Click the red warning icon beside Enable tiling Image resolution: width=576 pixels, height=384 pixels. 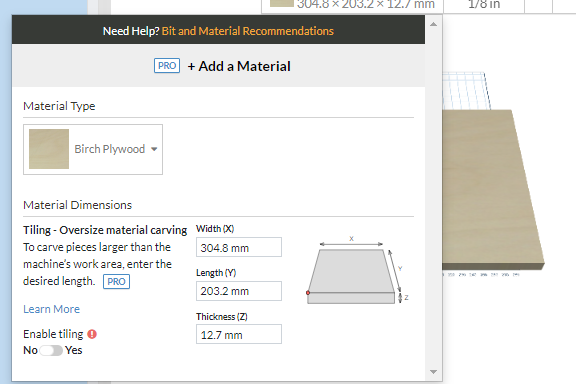tap(92, 334)
